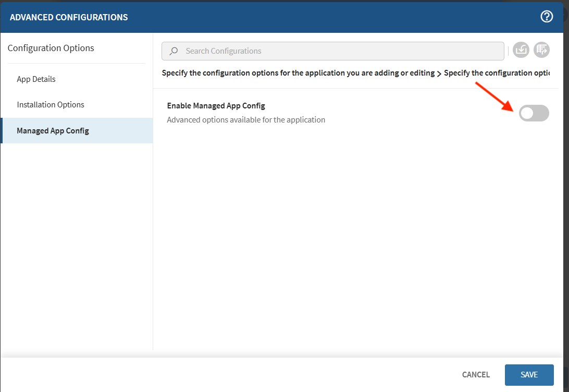Screen dimensions: 569x392
Task: Click the Enable Managed App Config label
Action: 216,106
